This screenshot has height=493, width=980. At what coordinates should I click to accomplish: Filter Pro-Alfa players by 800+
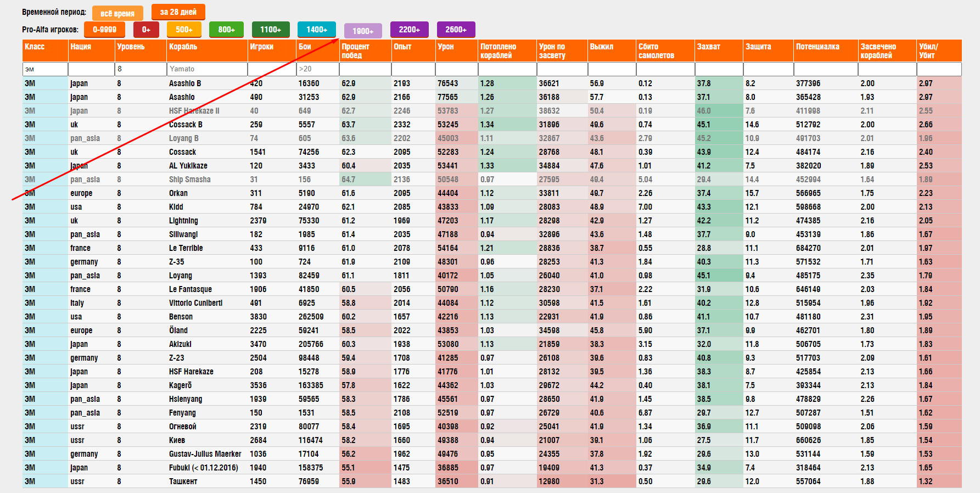pyautogui.click(x=226, y=30)
